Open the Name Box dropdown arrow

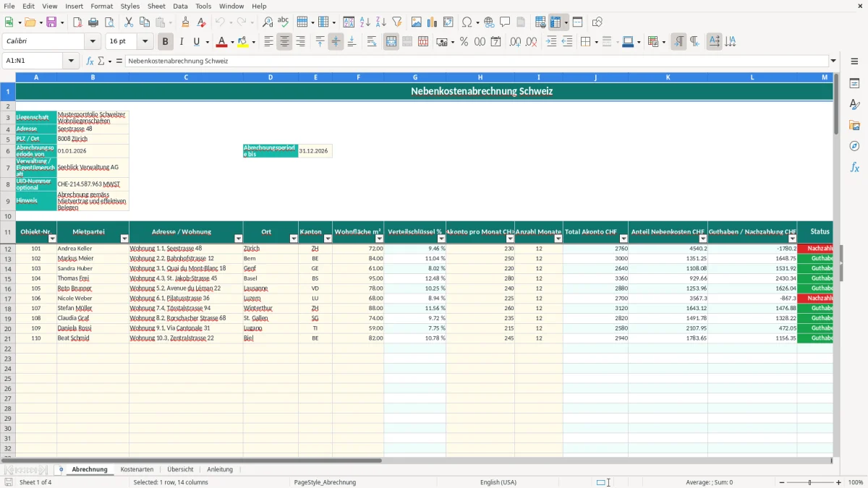[x=71, y=61]
